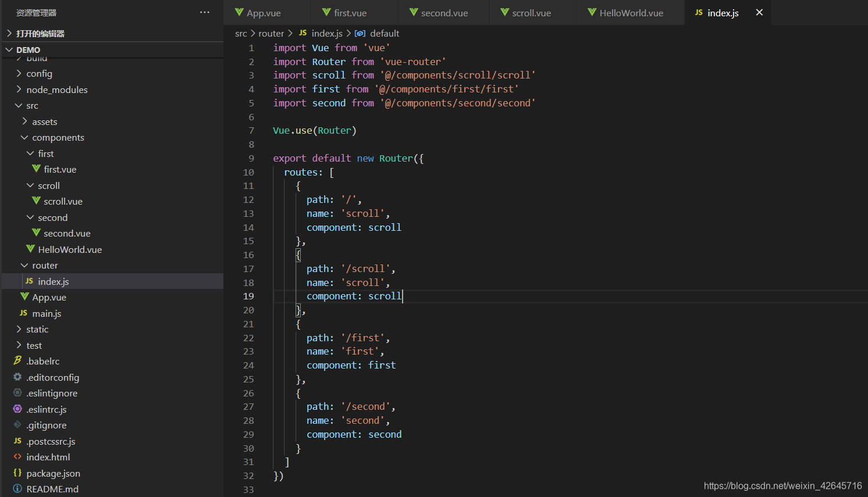
Task: Click the default symbol icon in breadcrumb
Action: (x=360, y=33)
